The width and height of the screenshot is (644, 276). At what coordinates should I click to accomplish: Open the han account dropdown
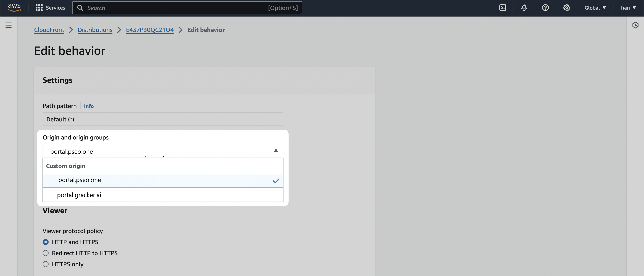[x=628, y=8]
